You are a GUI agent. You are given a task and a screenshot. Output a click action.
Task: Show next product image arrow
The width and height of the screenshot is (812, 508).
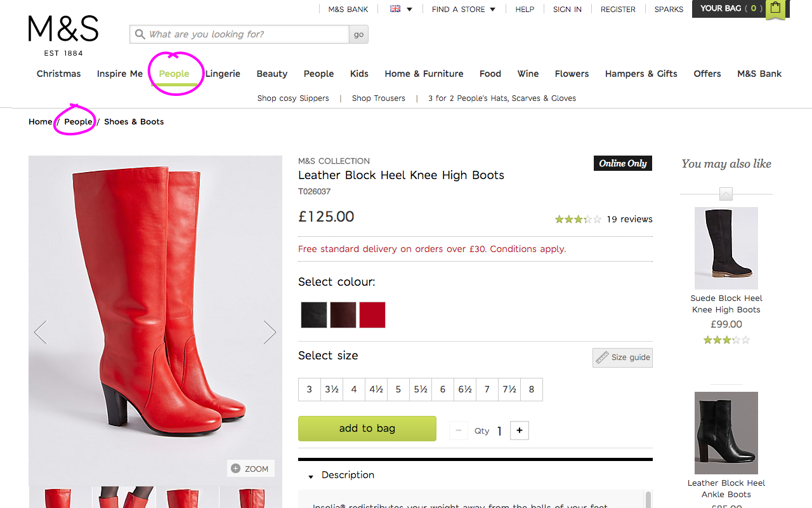tap(270, 332)
